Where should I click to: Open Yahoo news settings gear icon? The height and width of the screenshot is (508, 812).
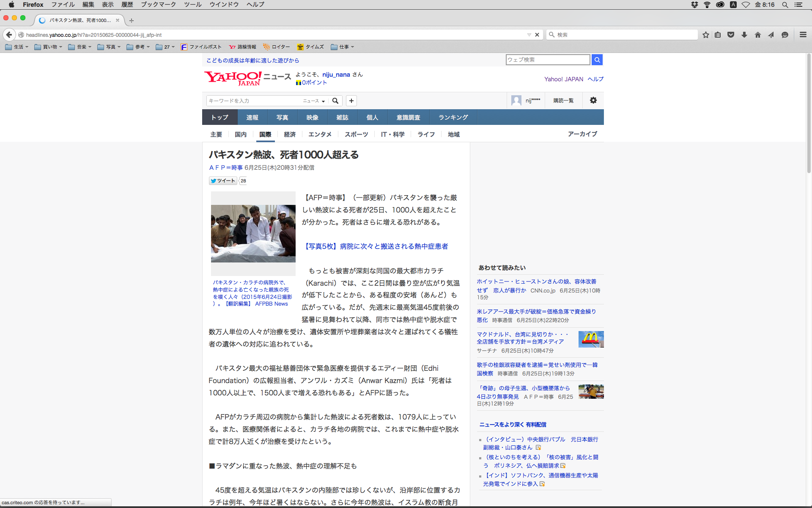click(x=593, y=100)
